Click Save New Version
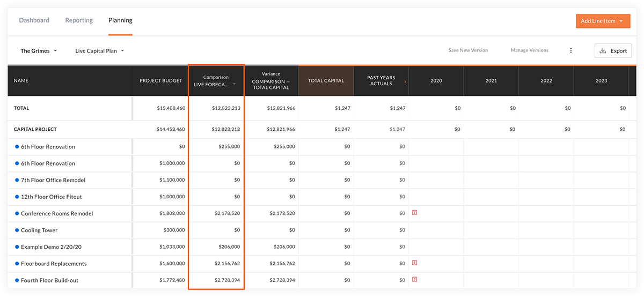644x298 pixels. tap(468, 50)
